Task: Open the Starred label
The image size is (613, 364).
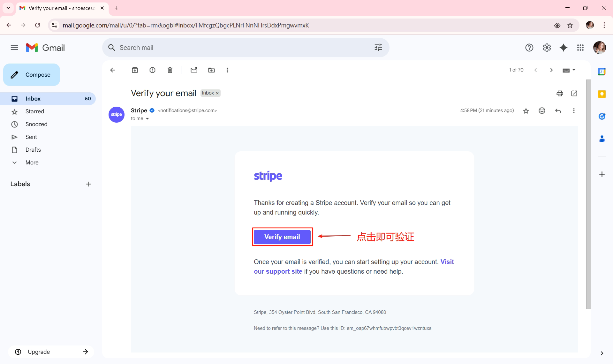Action: click(x=35, y=111)
